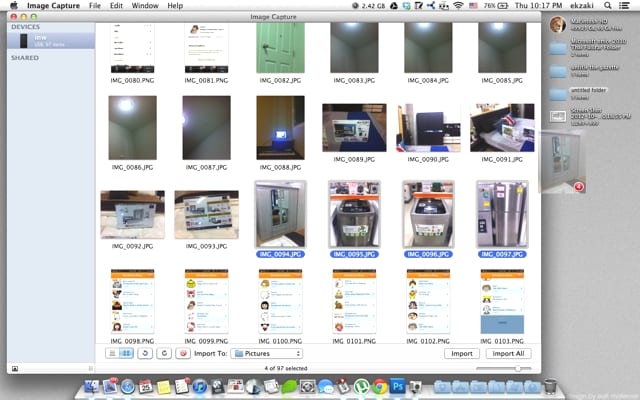Click selected photo IMG_0096.JPG
Image resolution: width=640 pixels, height=400 pixels.
point(428,214)
